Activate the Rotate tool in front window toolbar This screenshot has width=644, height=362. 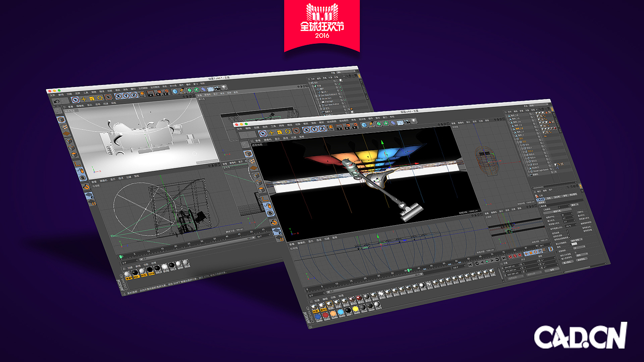click(288, 131)
